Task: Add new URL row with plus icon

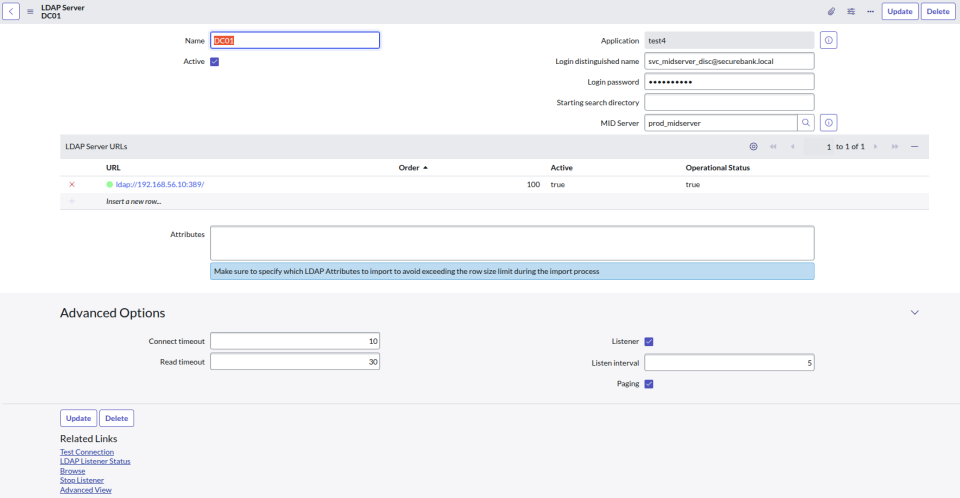Action: pos(72,202)
